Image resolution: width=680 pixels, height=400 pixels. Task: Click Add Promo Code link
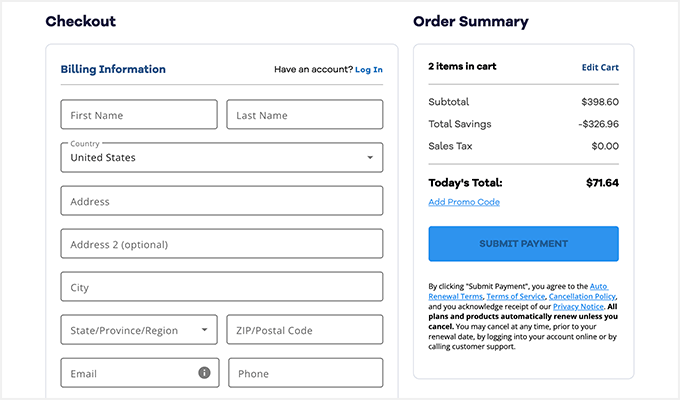464,202
